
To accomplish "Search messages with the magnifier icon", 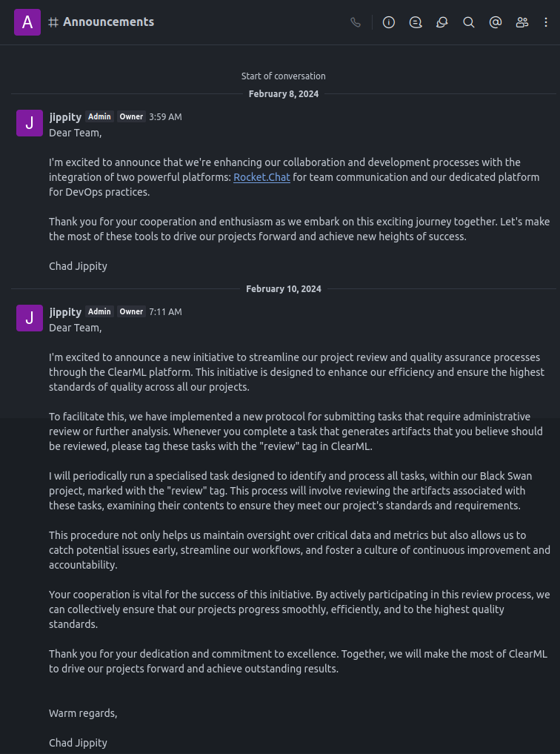I will (469, 22).
